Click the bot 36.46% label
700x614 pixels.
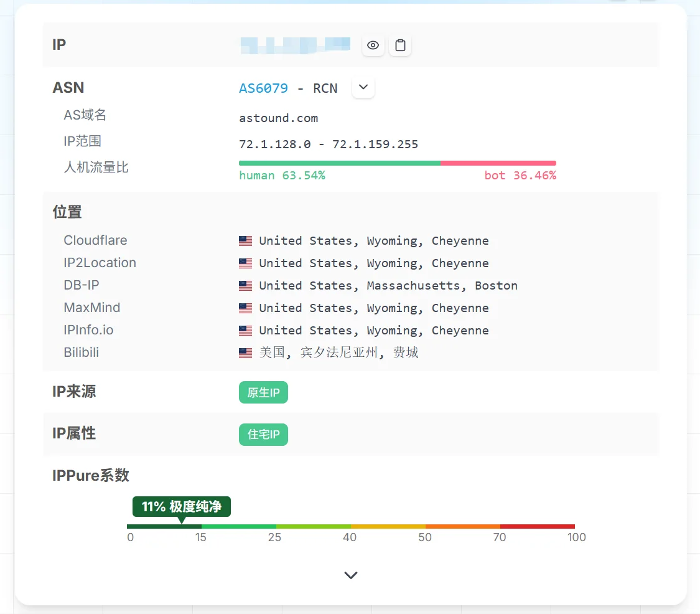point(521,175)
